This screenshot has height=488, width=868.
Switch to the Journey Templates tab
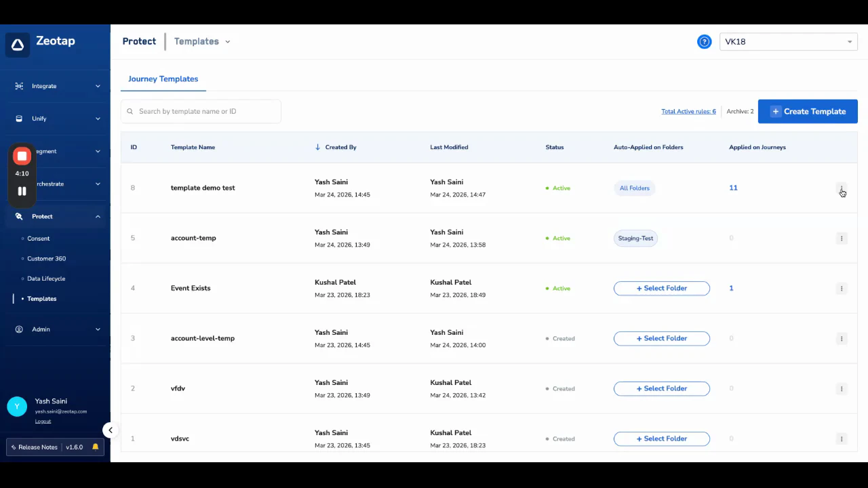163,79
